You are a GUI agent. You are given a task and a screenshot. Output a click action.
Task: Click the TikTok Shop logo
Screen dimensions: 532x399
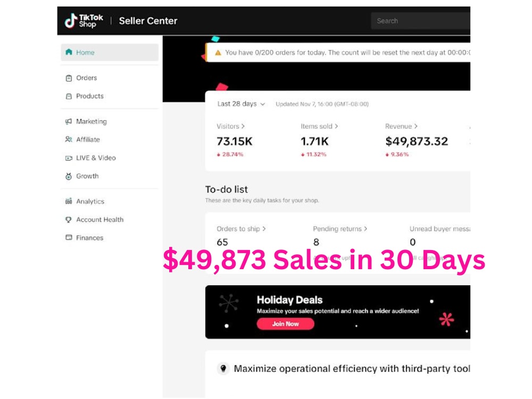[84, 21]
